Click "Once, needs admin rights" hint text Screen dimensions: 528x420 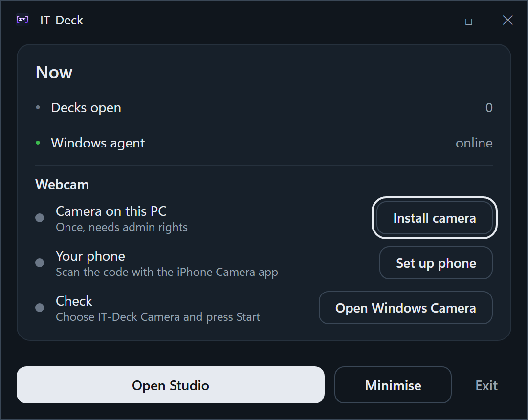[x=122, y=227]
